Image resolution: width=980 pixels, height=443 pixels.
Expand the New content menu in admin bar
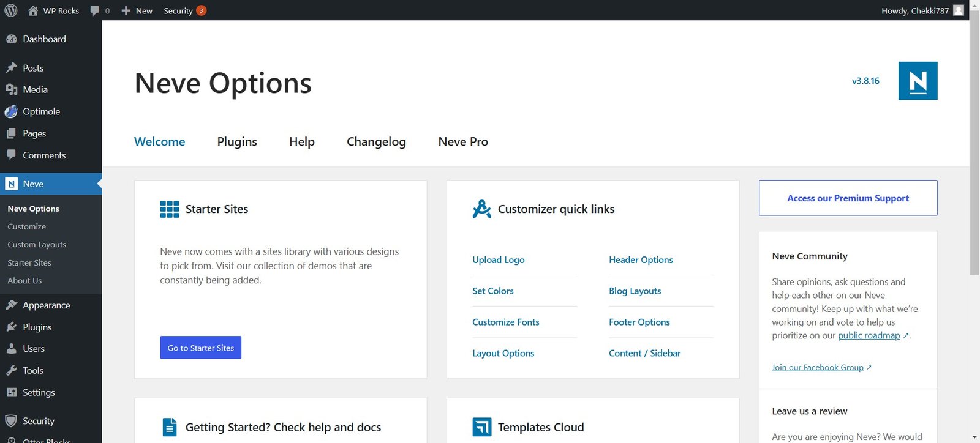point(137,10)
